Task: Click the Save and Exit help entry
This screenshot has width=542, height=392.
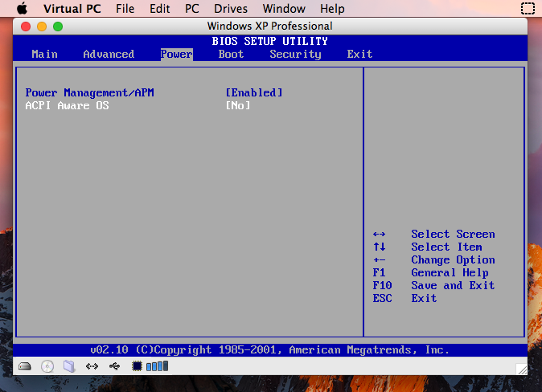Action: coord(453,285)
